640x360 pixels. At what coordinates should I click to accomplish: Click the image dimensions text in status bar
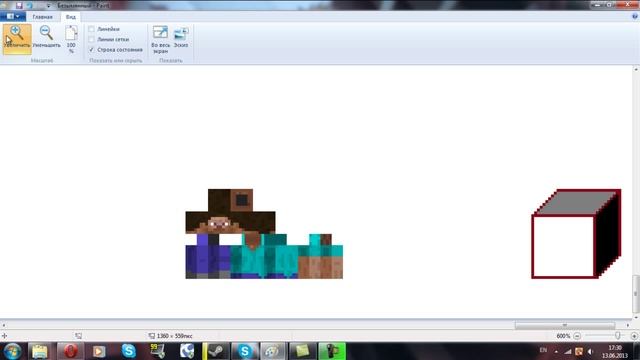174,336
